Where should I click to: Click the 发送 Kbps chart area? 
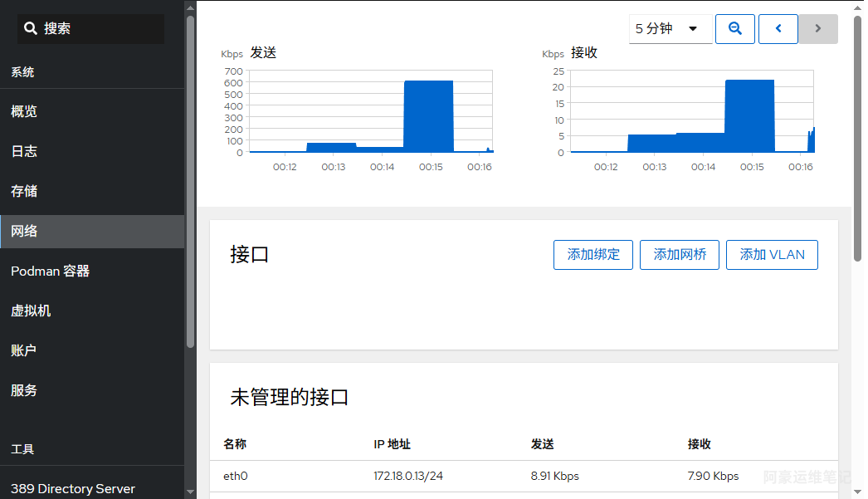click(370, 110)
